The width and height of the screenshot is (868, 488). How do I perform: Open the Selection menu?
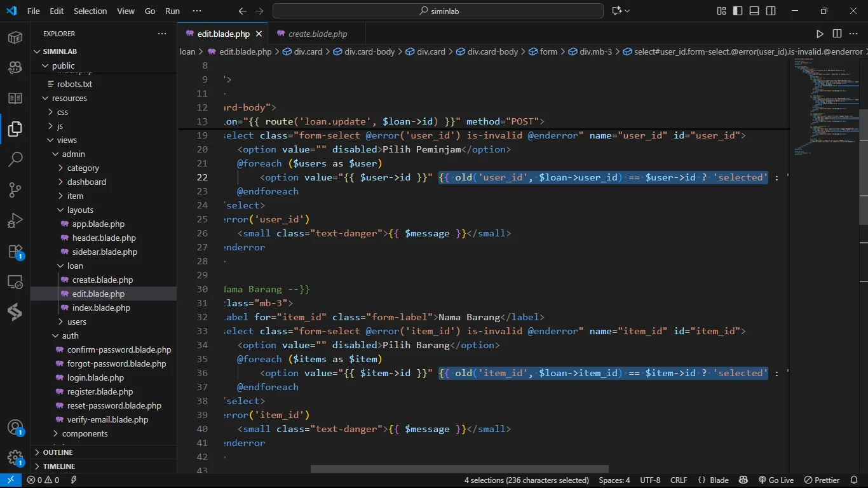90,11
